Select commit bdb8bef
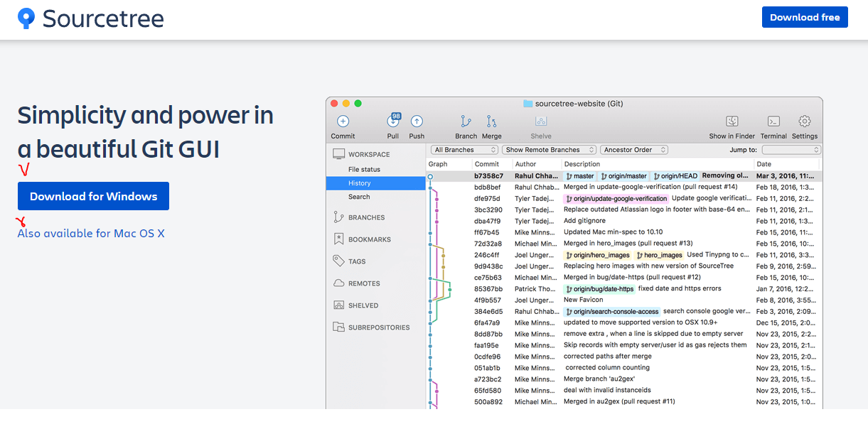Viewport: 868px width, 429px height. (x=624, y=187)
